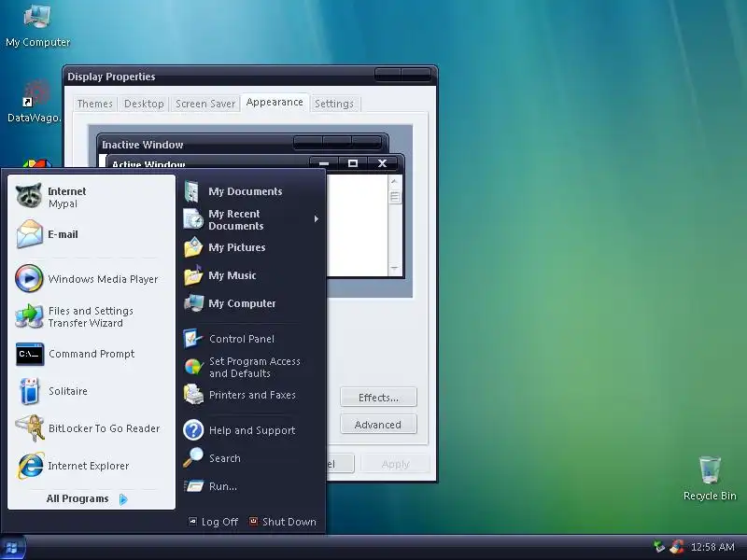
Task: Open Control Panel icon
Action: [x=193, y=339]
